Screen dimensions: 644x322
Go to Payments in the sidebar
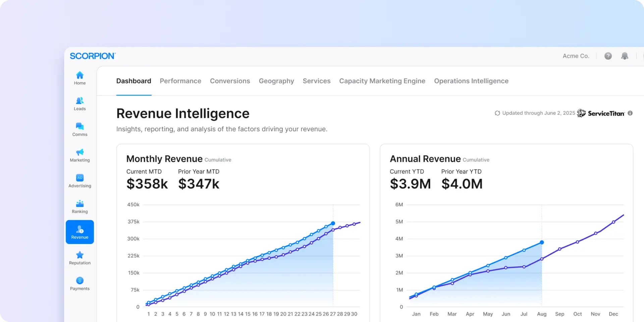(79, 281)
